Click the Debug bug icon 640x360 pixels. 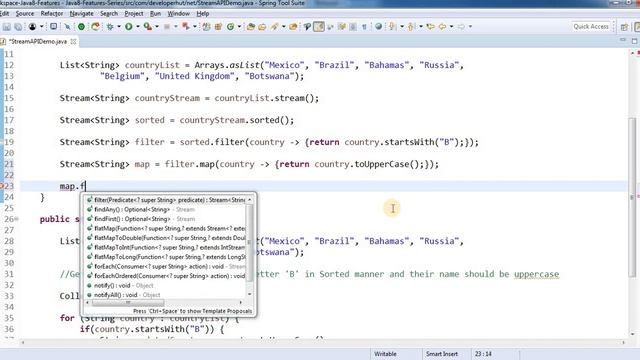point(110,27)
